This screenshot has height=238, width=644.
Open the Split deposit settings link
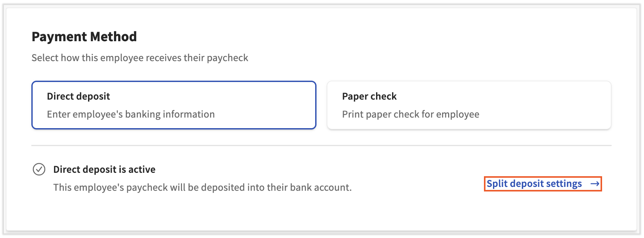(x=534, y=184)
